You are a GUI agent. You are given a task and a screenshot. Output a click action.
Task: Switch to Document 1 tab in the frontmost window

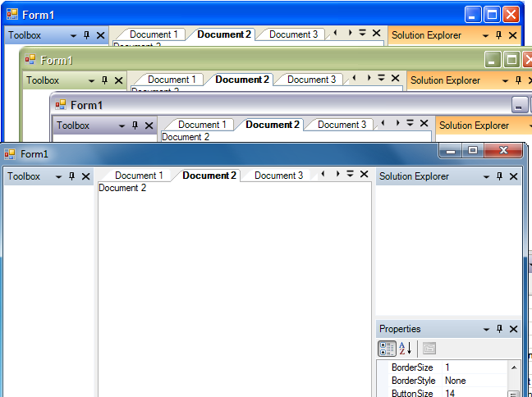(138, 176)
